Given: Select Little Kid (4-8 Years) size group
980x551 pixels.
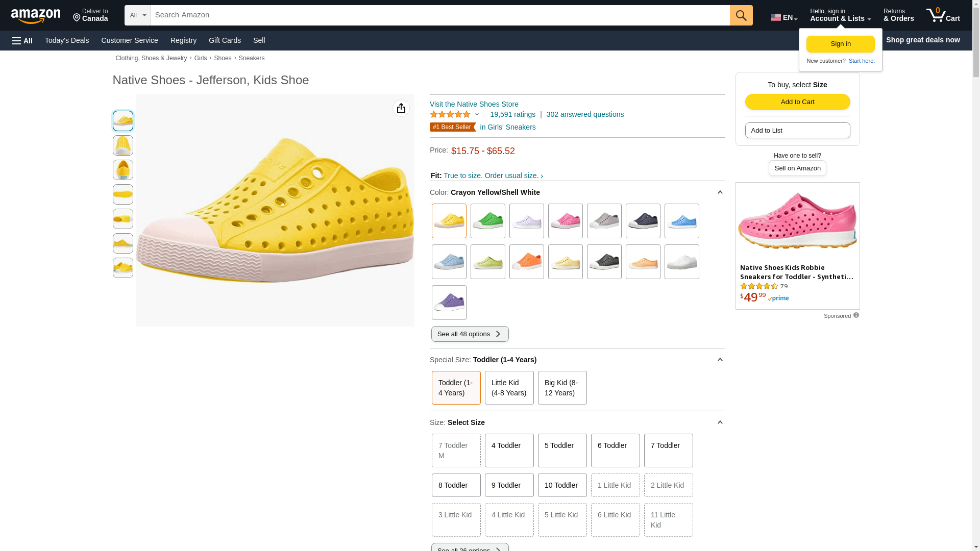Looking at the screenshot, I should pos(509,388).
